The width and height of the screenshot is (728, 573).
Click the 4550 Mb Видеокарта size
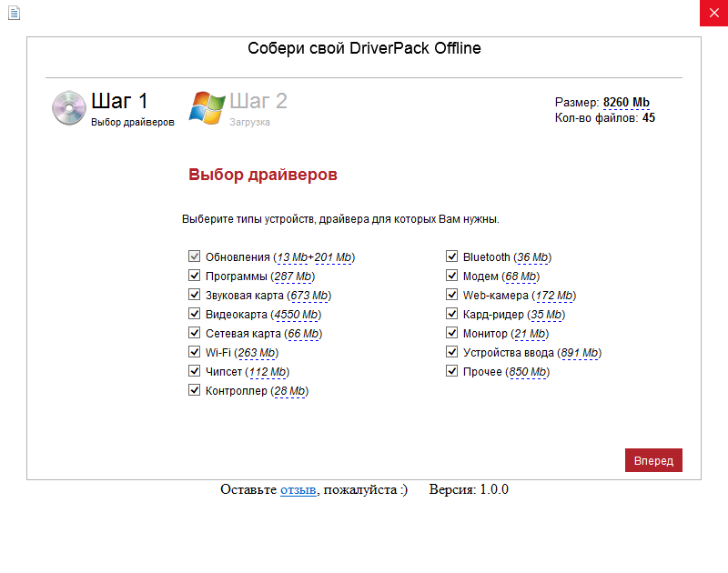(x=297, y=315)
